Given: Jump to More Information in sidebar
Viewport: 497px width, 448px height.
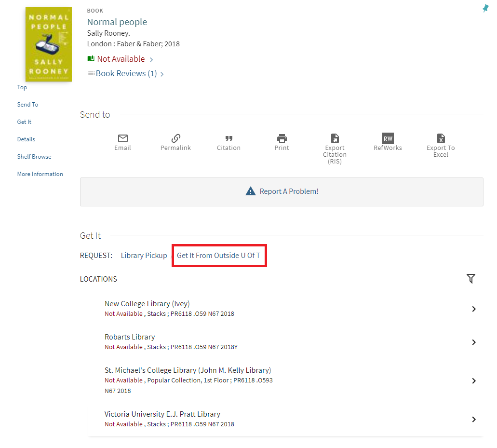Looking at the screenshot, I should [x=40, y=174].
